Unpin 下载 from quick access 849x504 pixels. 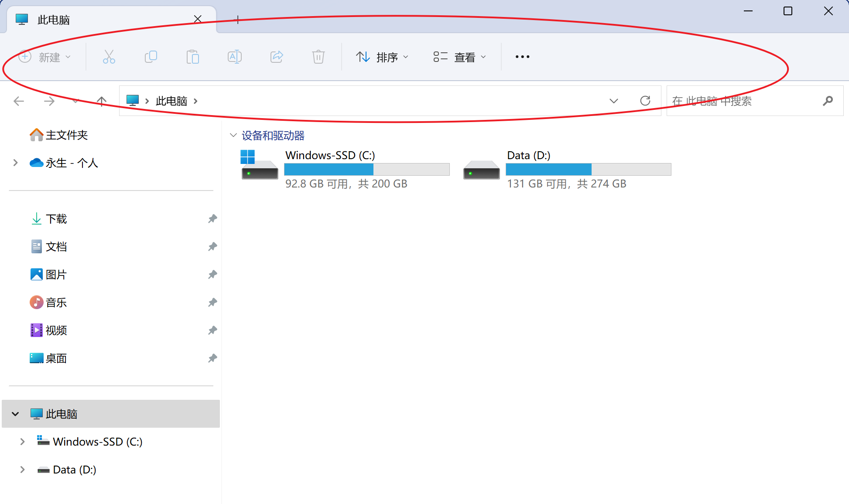click(212, 218)
